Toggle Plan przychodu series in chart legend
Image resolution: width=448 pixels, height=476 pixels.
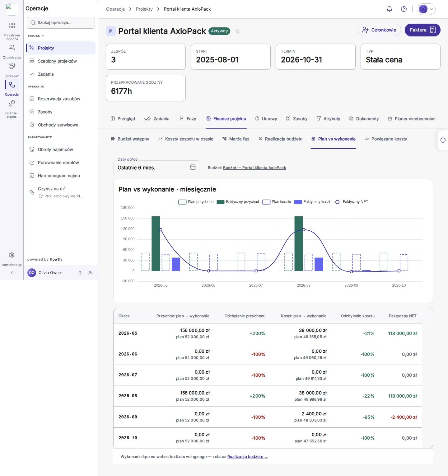[x=196, y=202]
